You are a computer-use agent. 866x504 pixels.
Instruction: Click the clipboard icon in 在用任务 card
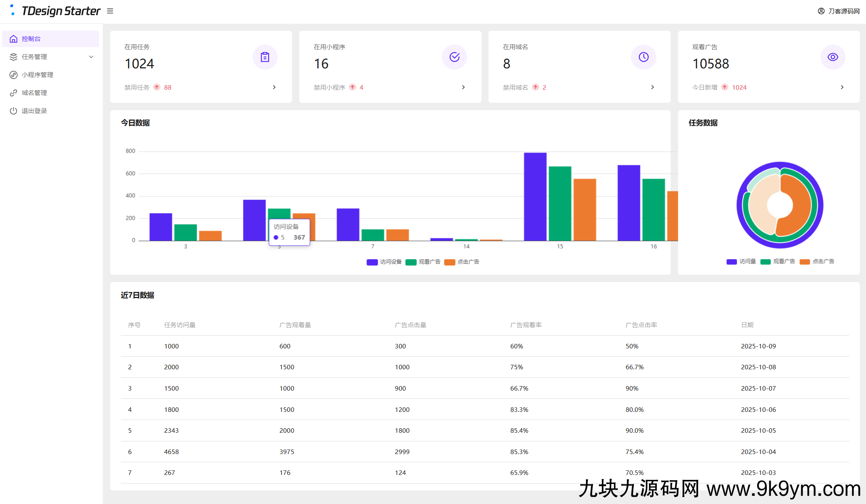click(265, 57)
